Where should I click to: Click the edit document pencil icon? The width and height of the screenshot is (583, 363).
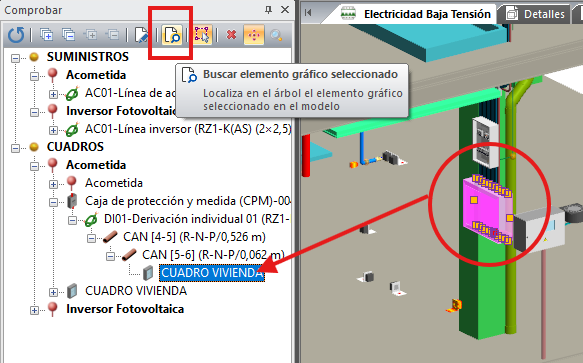point(141,35)
